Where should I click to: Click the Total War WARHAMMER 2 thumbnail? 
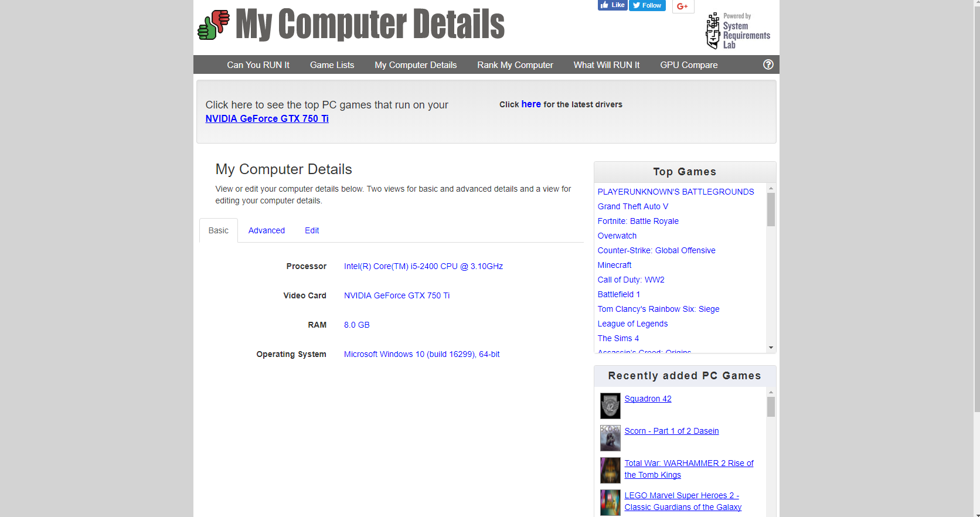(610, 470)
